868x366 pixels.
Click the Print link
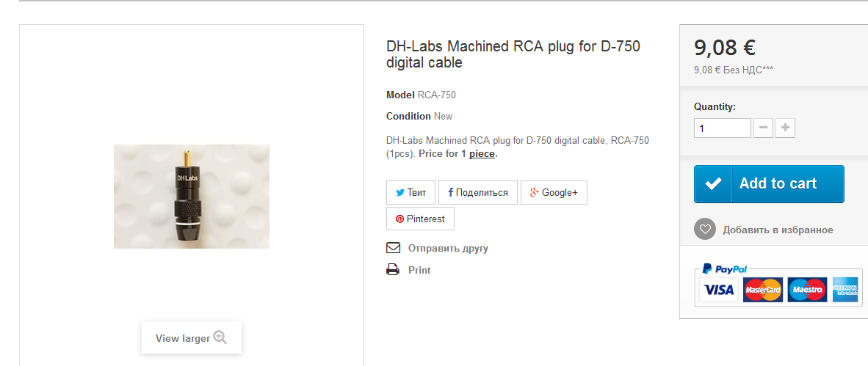click(419, 271)
